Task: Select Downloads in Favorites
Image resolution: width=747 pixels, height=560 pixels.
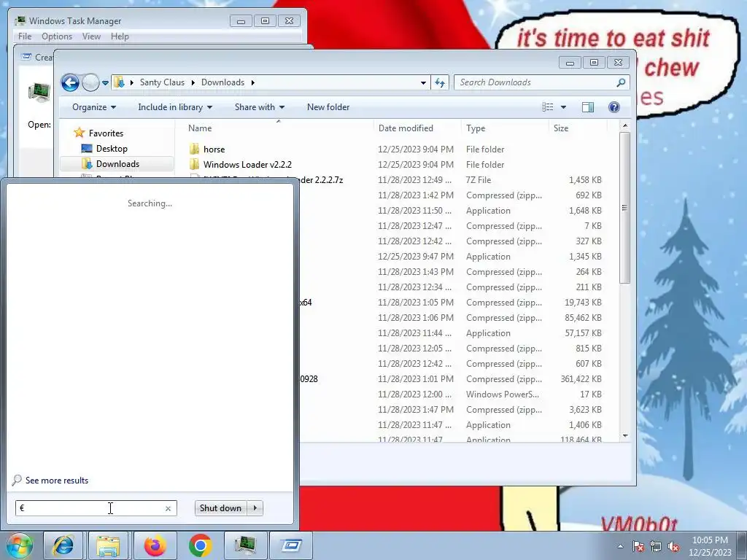Action: point(117,164)
